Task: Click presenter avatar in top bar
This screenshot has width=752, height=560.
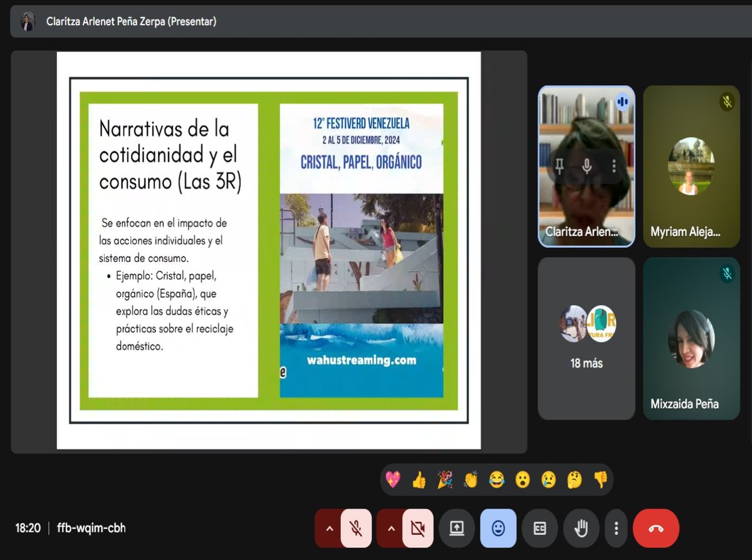Action: pyautogui.click(x=28, y=21)
